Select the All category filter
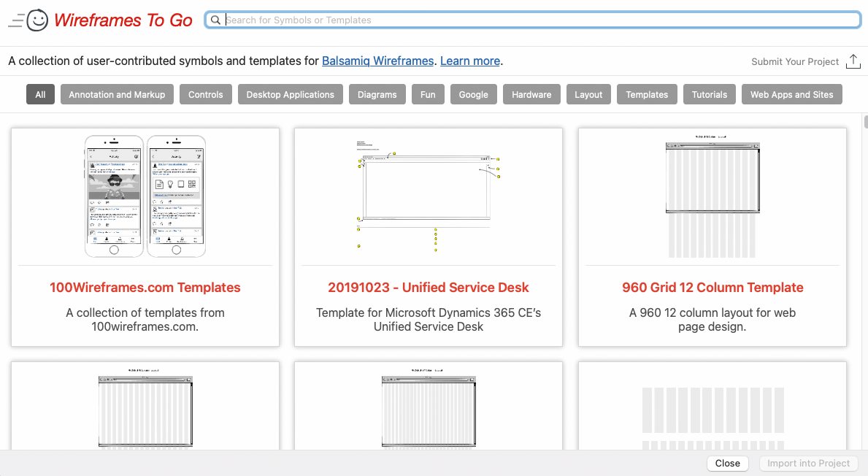This screenshot has height=476, width=868. (40, 95)
